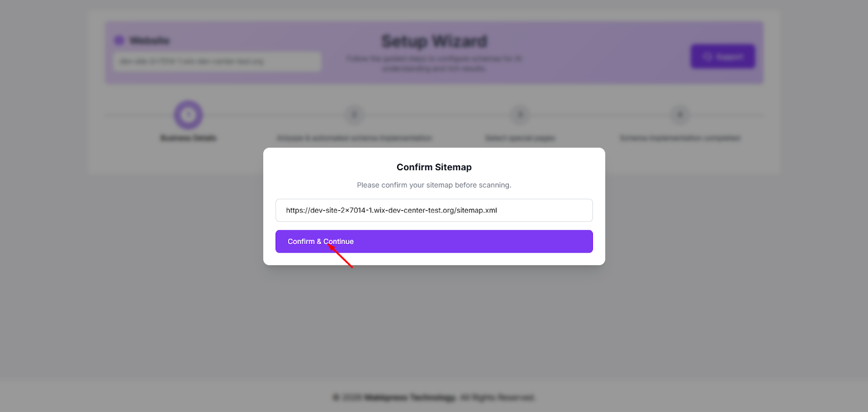The image size is (868, 412).
Task: Go to the Business Details step label
Action: 188,138
